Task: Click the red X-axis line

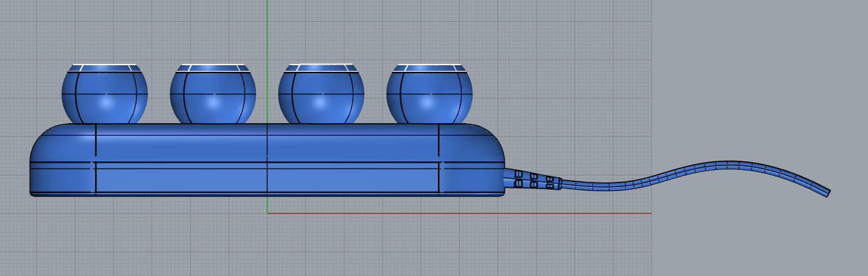Action: [x=462, y=213]
